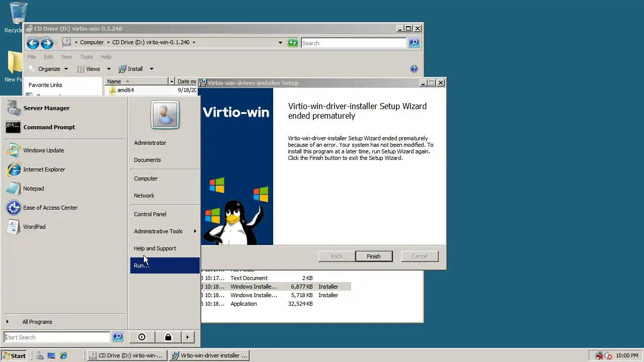Open Explorer Edit menu
The height and width of the screenshot is (362, 644).
(48, 57)
